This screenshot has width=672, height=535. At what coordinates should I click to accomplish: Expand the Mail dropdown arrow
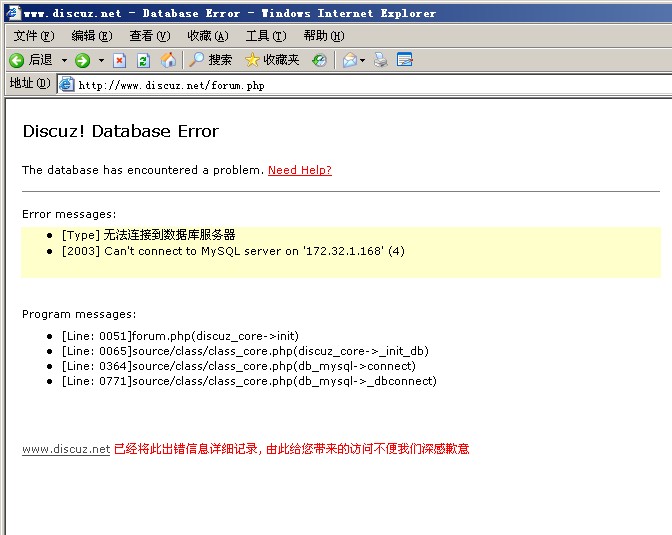[363, 60]
